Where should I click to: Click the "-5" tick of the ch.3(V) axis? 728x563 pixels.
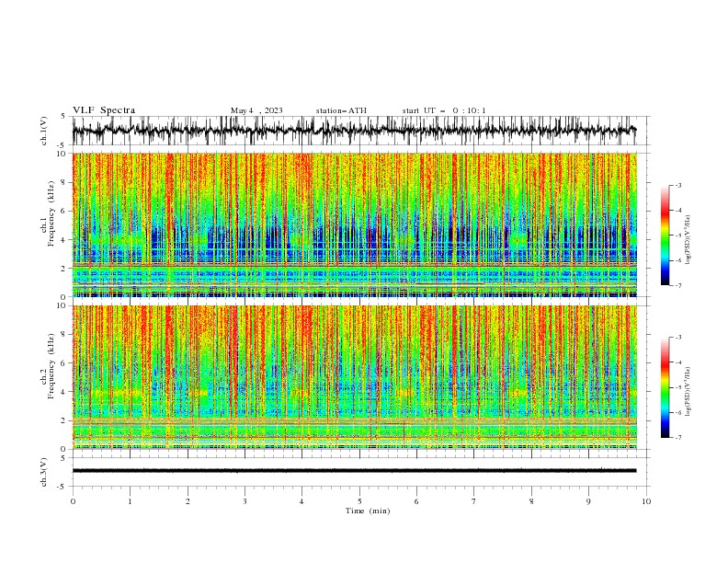(x=62, y=487)
